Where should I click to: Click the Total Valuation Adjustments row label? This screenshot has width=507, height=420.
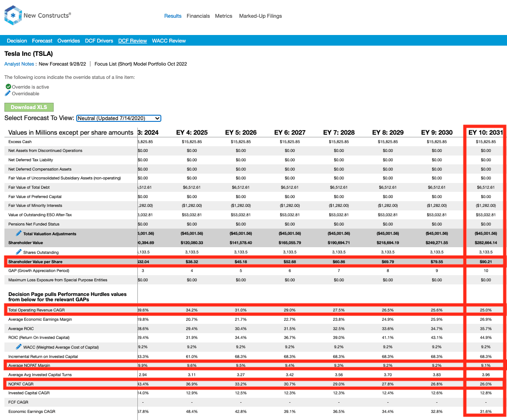pos(50,234)
